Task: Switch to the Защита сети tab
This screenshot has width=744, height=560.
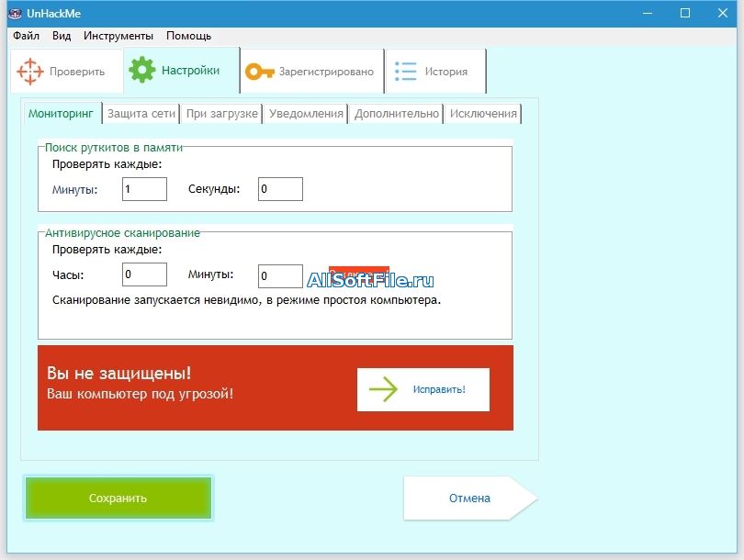Action: click(141, 114)
